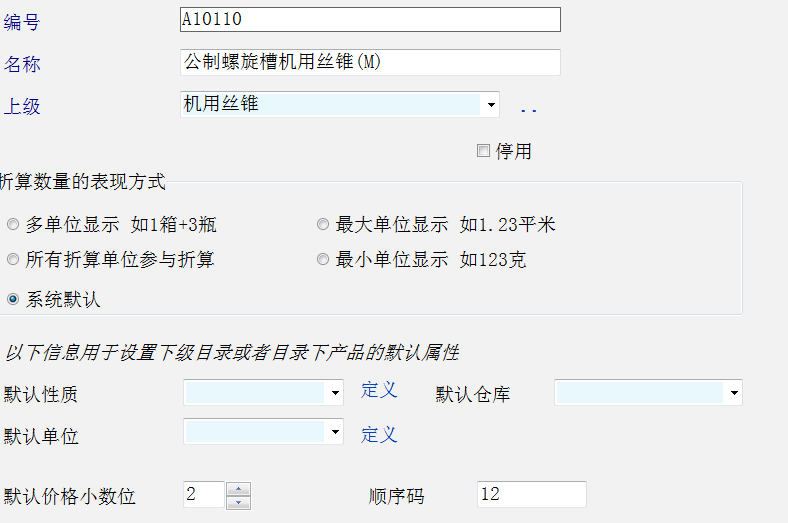788x523 pixels.
Task: Increase 默认价格小数位 with the up arrow
Action: pyautogui.click(x=238, y=489)
